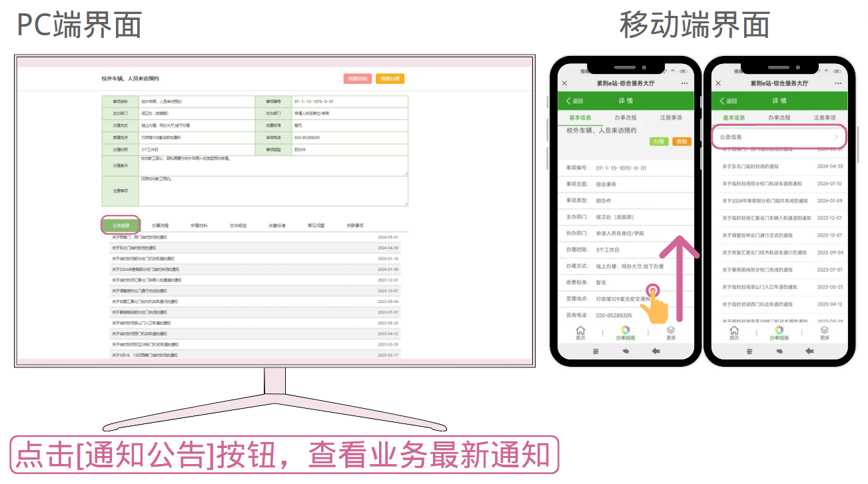Expand the 公告信息 row on right phone
868x484 pixels.
(779, 136)
